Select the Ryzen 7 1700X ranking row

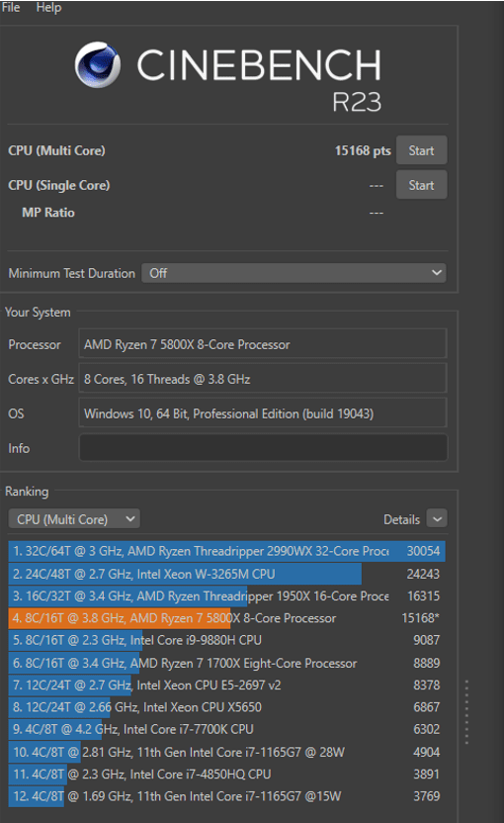(x=226, y=663)
